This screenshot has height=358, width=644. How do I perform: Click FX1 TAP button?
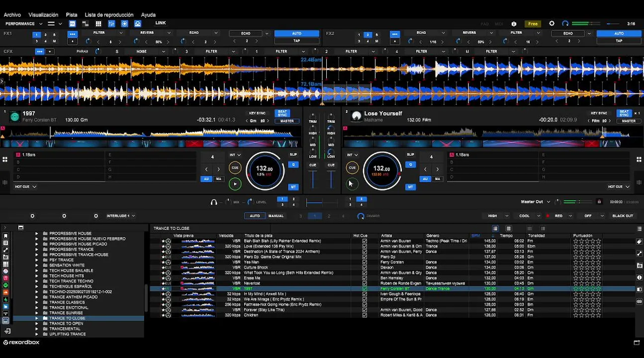[297, 41]
